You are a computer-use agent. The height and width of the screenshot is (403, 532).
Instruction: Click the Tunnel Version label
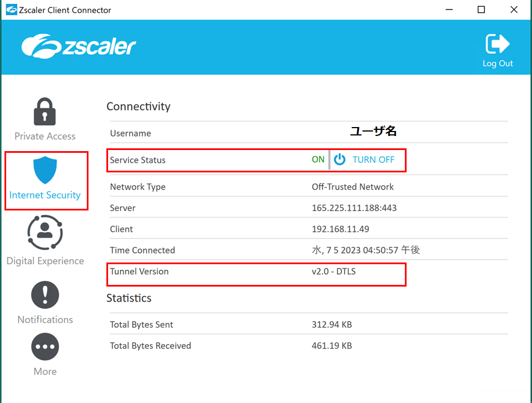(139, 271)
